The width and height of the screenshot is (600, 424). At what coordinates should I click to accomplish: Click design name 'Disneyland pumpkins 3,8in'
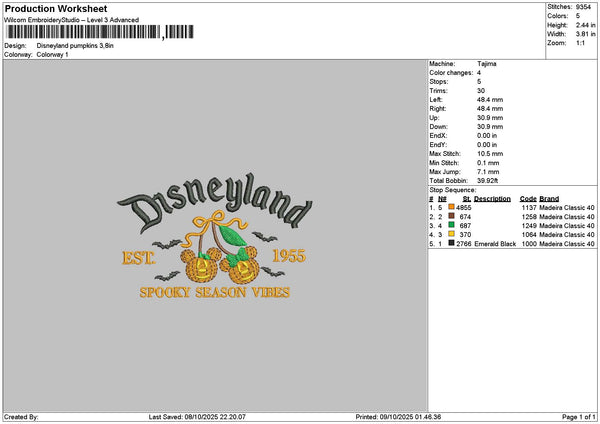tap(75, 46)
